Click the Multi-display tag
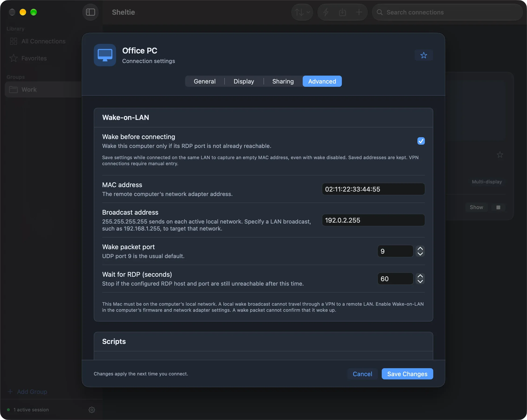527x420 pixels. (x=487, y=182)
